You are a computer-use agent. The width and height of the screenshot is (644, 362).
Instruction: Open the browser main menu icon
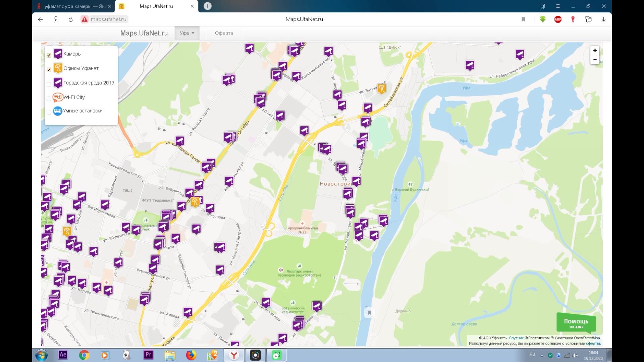click(558, 6)
